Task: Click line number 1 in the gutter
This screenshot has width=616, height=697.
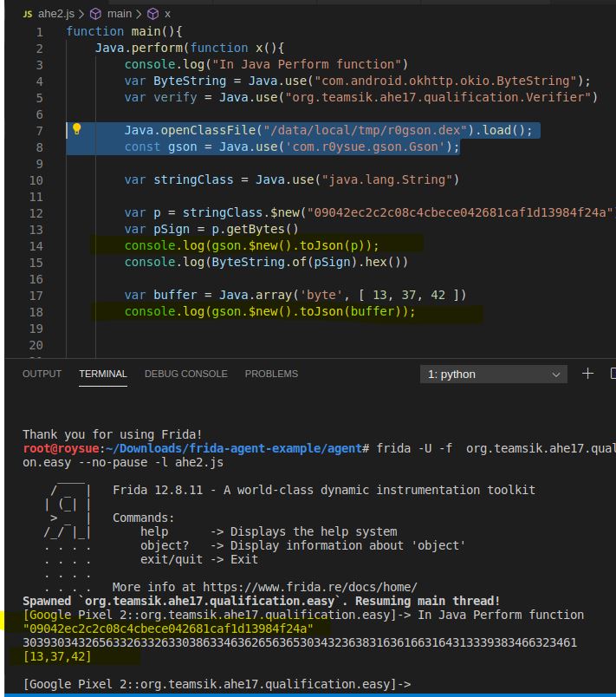Action: 40,32
